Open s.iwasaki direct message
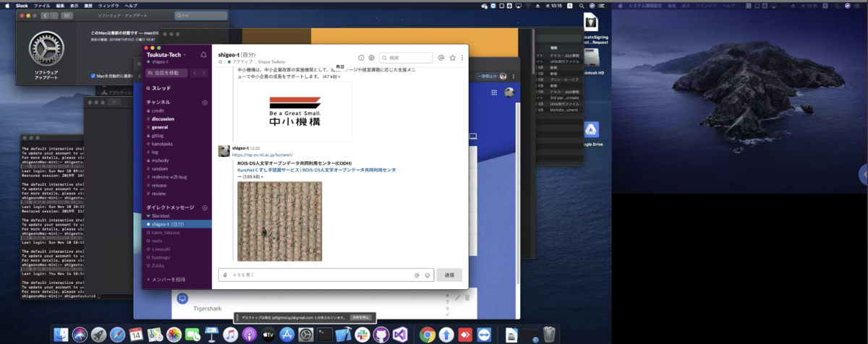868x344 pixels. pyautogui.click(x=162, y=249)
